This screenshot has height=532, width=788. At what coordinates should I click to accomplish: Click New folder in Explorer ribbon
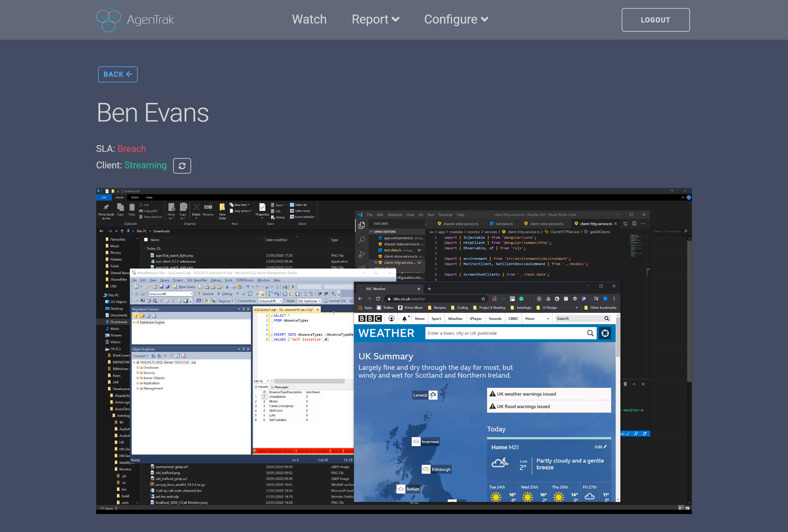(222, 211)
